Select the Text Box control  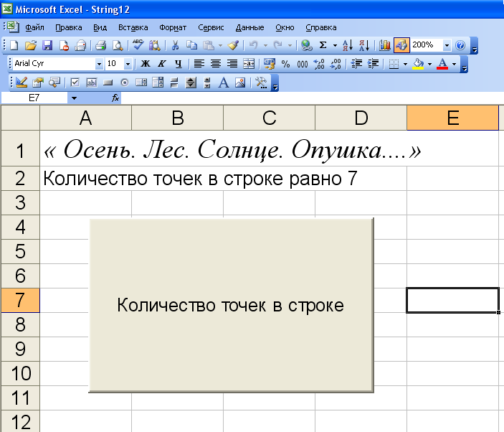(x=92, y=83)
